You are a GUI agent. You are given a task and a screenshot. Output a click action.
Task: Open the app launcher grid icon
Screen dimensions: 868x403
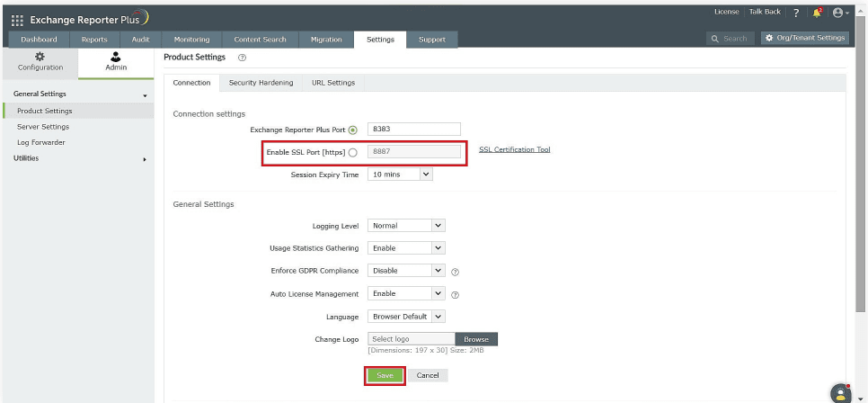click(17, 19)
